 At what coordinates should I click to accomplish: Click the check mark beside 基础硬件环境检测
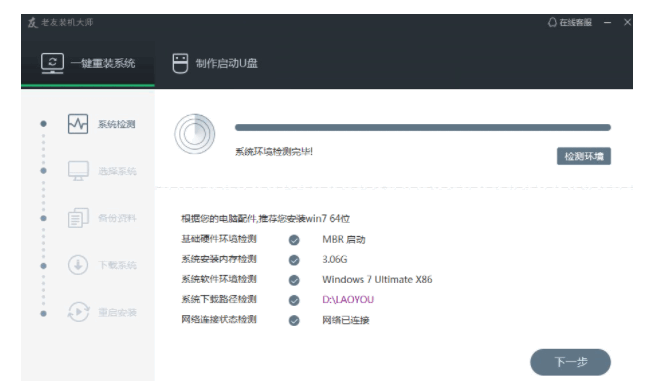[294, 240]
